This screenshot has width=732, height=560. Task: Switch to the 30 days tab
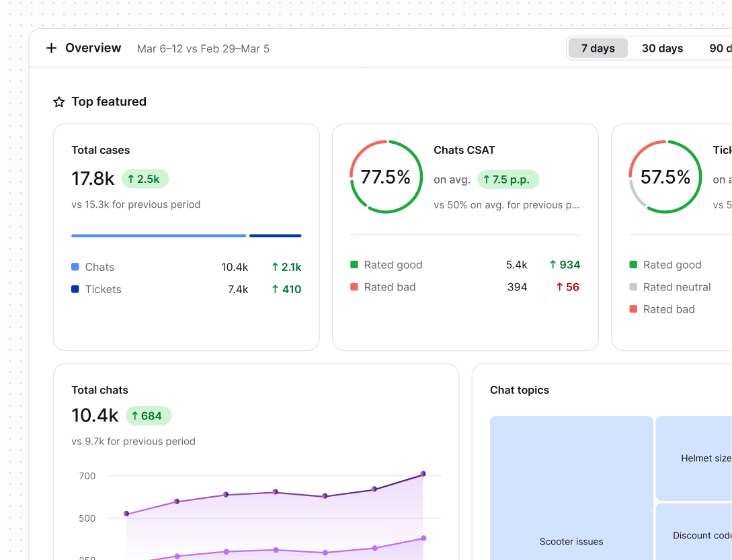[x=662, y=48]
